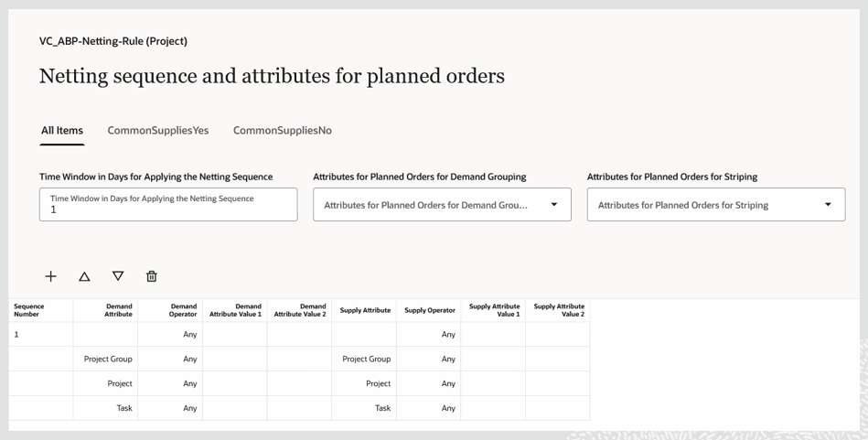
Task: Expand the Demand Grouping attributes dropdown
Action: (553, 205)
